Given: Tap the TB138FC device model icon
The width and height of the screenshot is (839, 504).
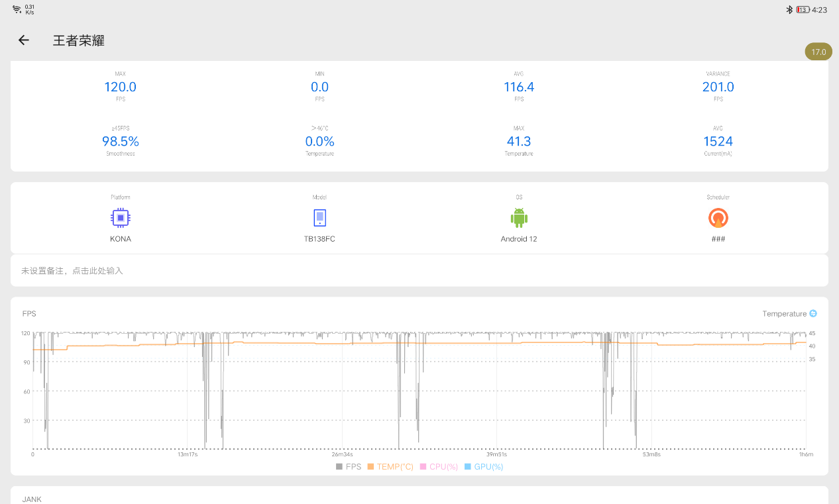Looking at the screenshot, I should click(x=320, y=217).
